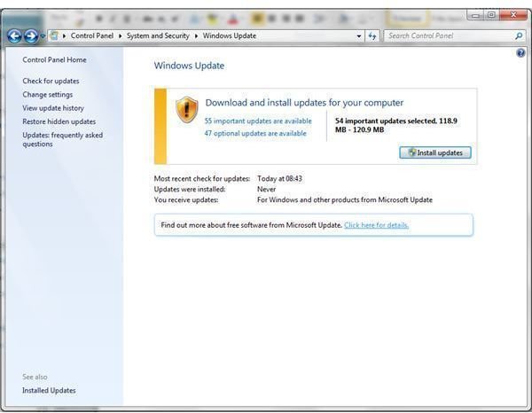Viewport: 532px width, 413px height.
Task: Open View update history
Action: pyautogui.click(x=53, y=108)
